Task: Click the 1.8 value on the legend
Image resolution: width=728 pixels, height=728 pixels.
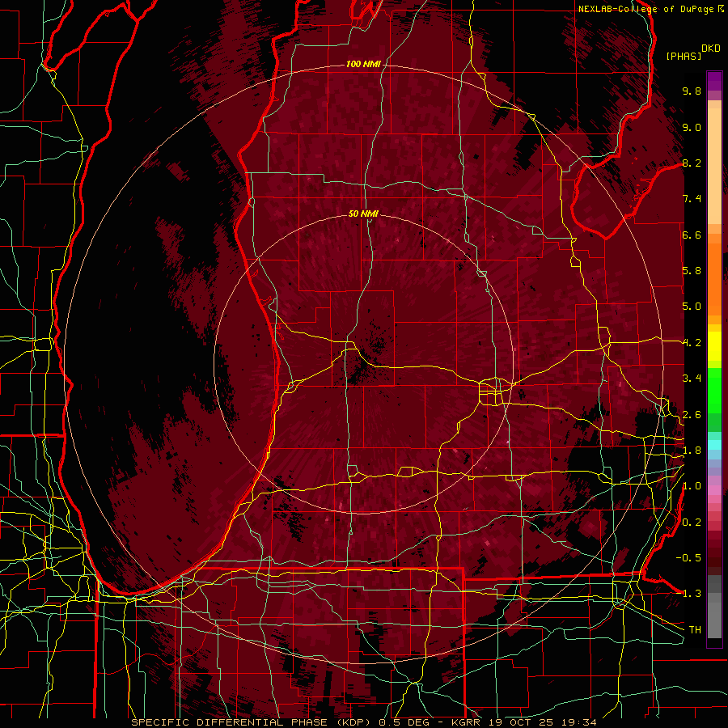Action: pos(692,451)
